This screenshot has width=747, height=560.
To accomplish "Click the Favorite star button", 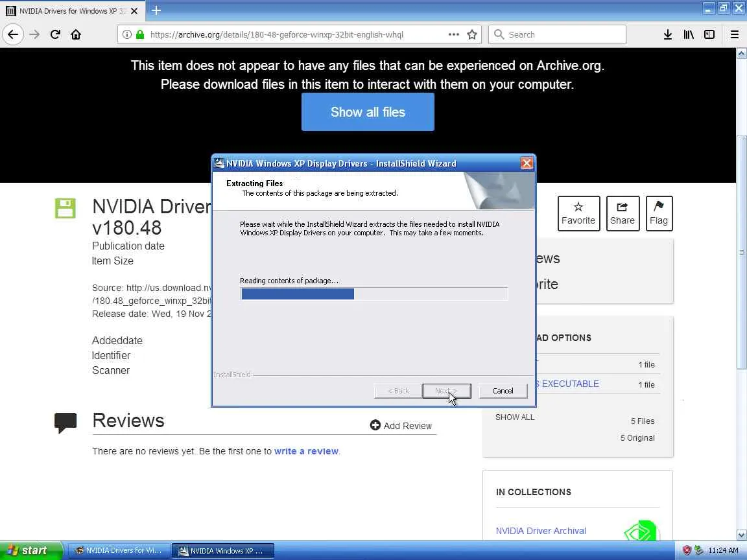I will 578,213.
